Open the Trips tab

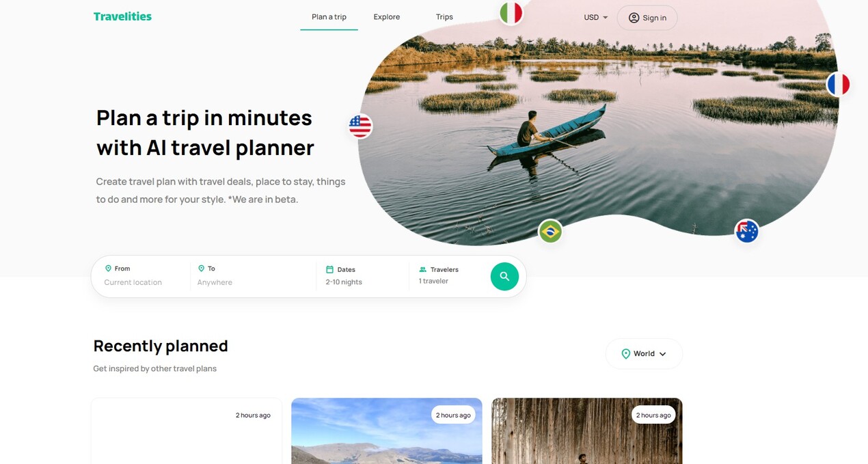pyautogui.click(x=444, y=17)
